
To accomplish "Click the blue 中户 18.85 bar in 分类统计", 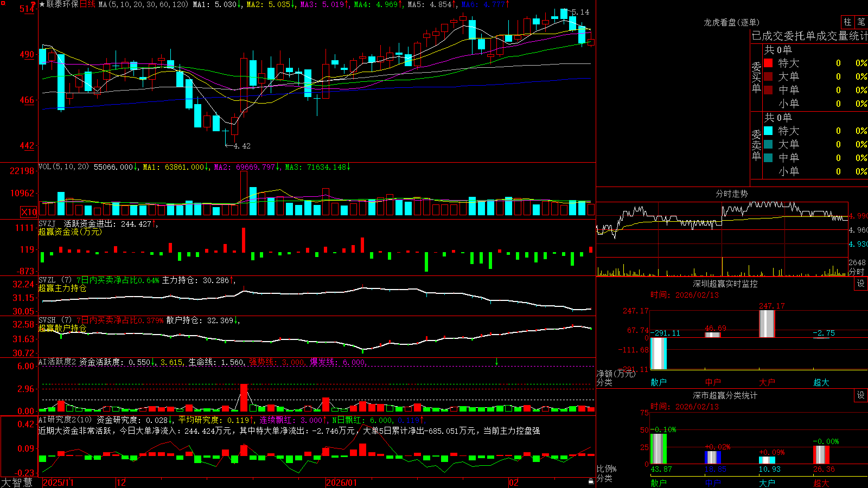I will click(x=713, y=458).
